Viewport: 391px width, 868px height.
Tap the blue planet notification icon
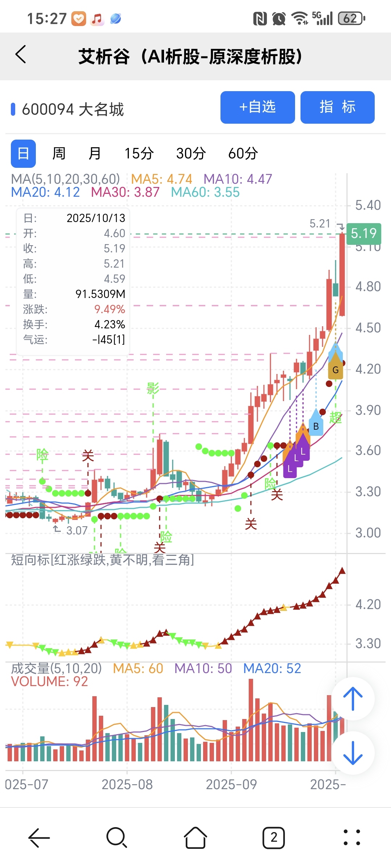[115, 18]
